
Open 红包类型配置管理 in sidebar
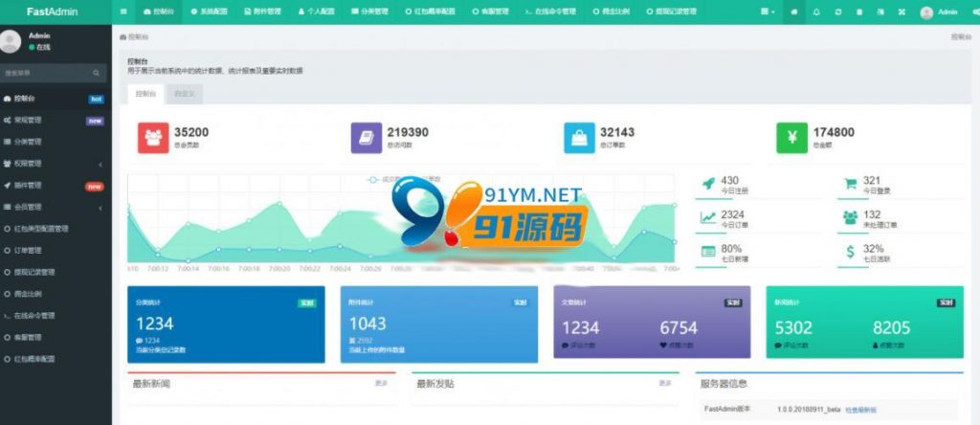tap(56, 229)
